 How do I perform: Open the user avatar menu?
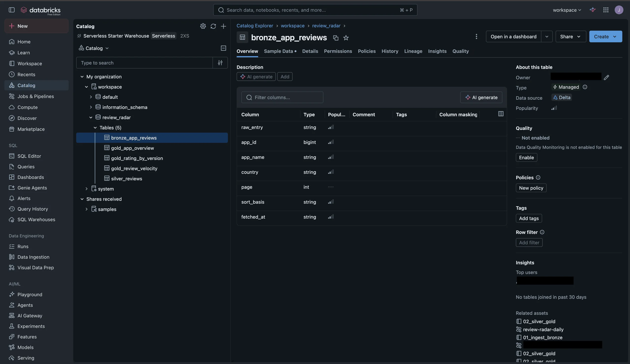click(x=619, y=10)
